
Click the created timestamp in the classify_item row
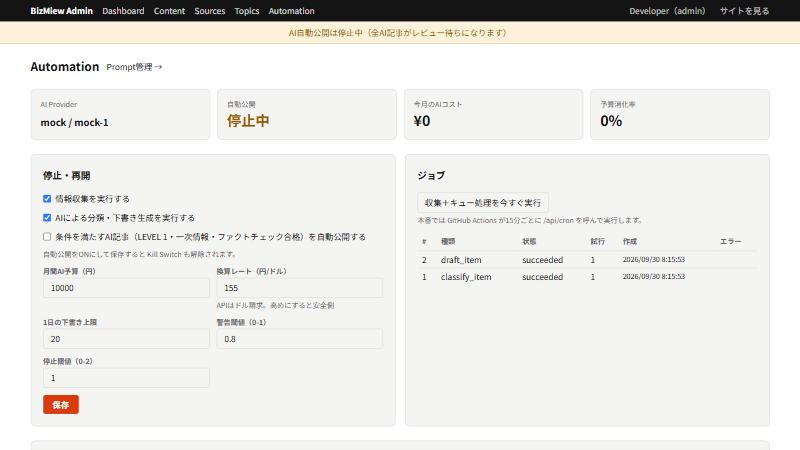[x=654, y=276]
